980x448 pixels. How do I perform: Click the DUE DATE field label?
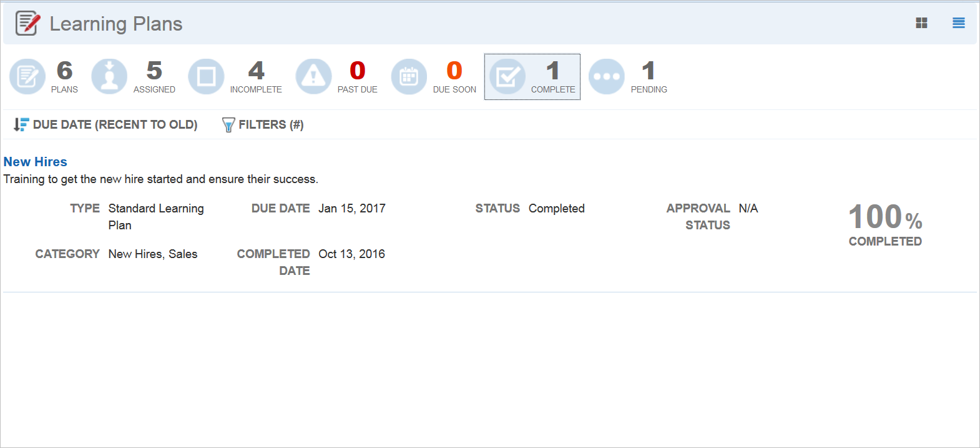coord(281,208)
